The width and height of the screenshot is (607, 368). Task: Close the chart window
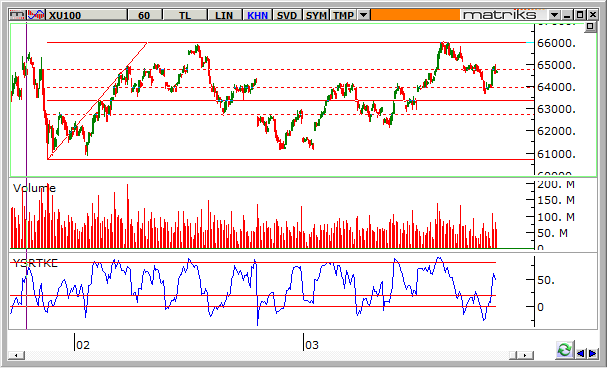(593, 15)
